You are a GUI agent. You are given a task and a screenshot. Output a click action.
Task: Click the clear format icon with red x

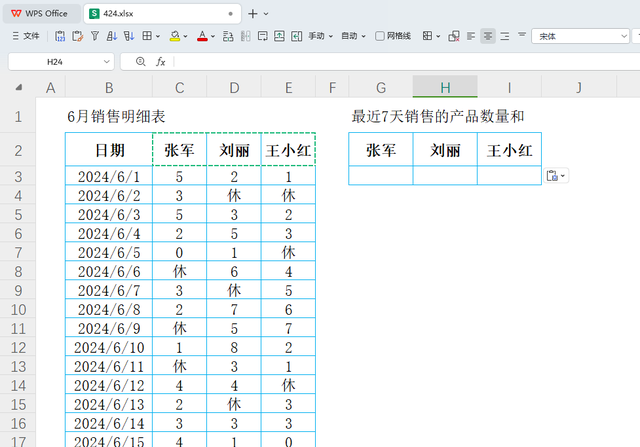[454, 36]
